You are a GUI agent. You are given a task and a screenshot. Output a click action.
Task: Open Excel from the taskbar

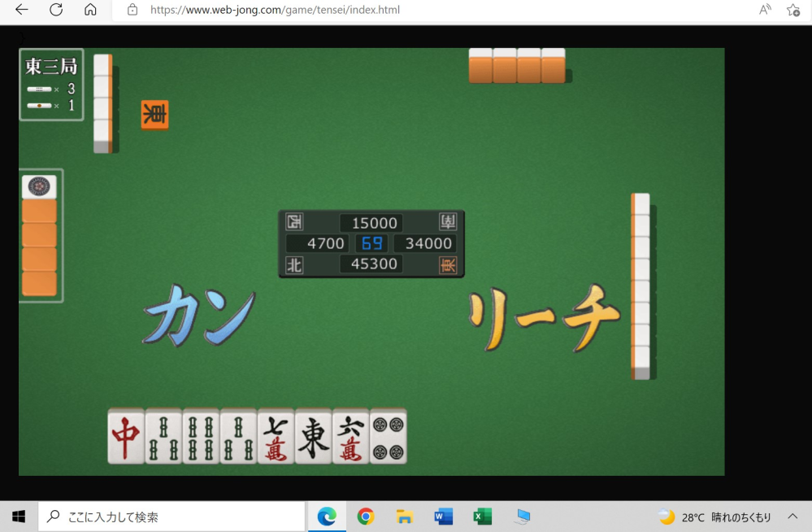[x=482, y=516]
